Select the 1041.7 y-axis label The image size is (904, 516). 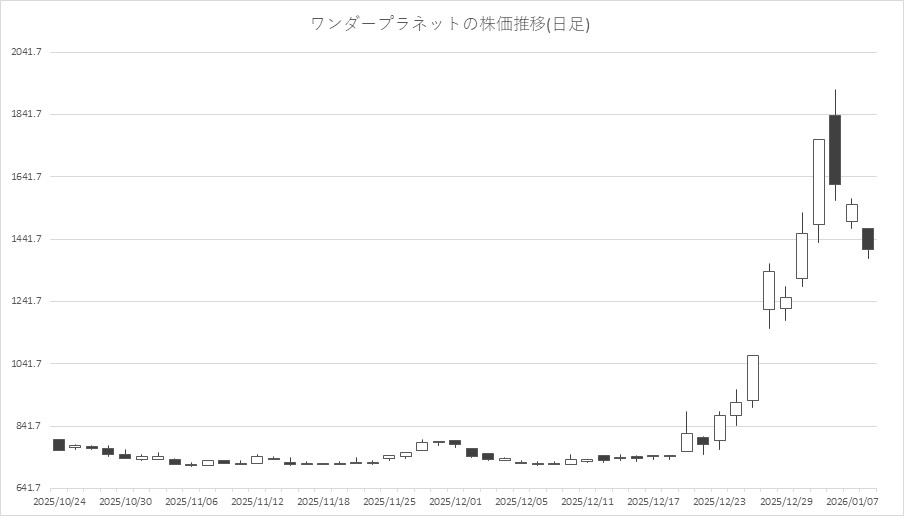point(26,364)
